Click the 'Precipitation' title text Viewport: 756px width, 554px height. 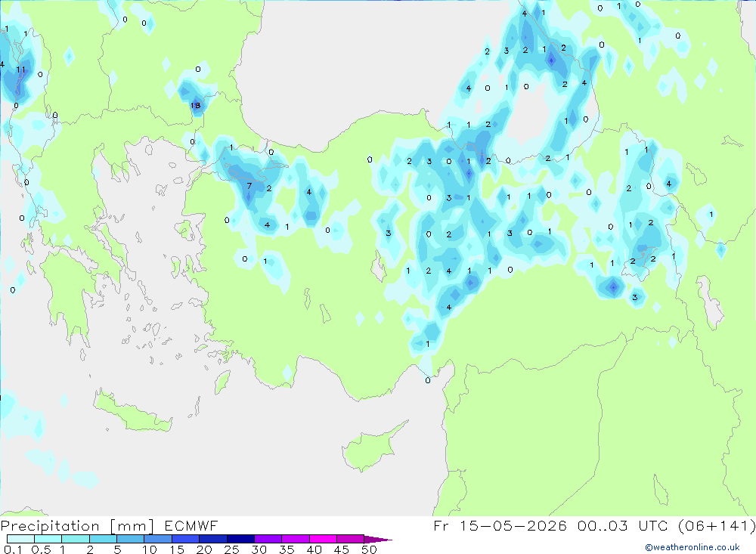click(50, 526)
